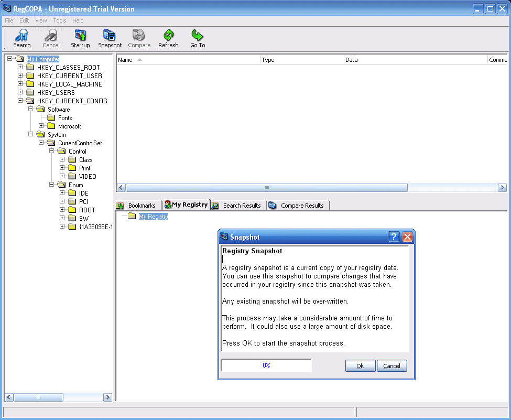Select the IDE key
The image size is (511, 420).
(x=83, y=193)
